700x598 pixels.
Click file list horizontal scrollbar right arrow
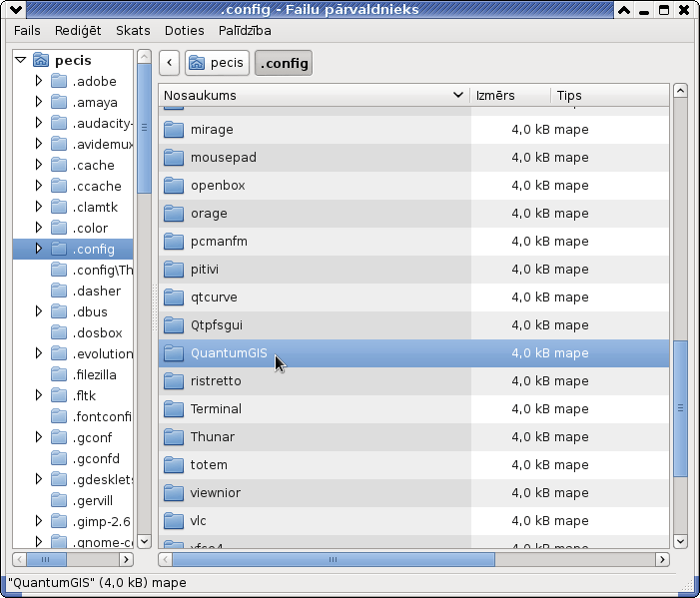662,560
